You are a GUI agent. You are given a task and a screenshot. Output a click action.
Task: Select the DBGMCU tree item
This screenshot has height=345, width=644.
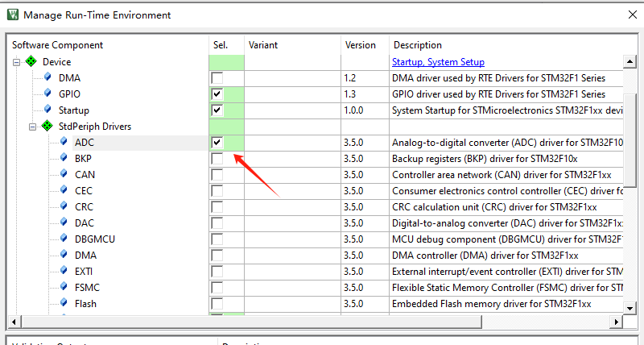tap(95, 239)
